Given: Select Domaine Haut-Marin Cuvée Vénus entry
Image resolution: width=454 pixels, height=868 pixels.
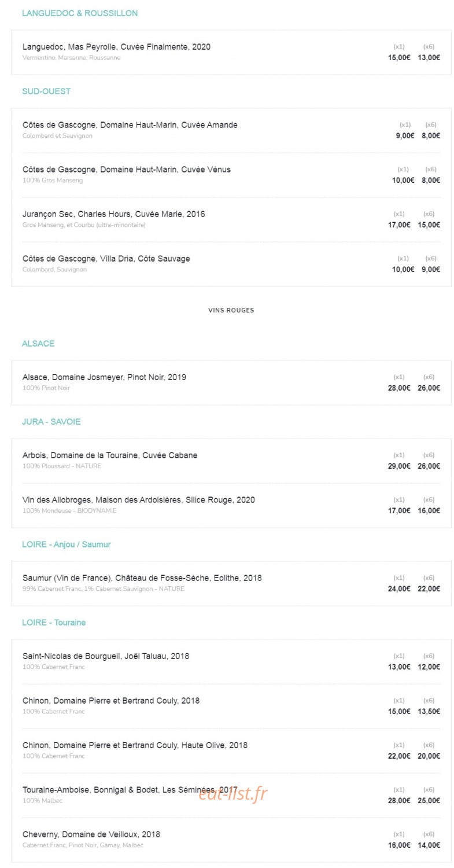Looking at the screenshot, I should [x=127, y=170].
